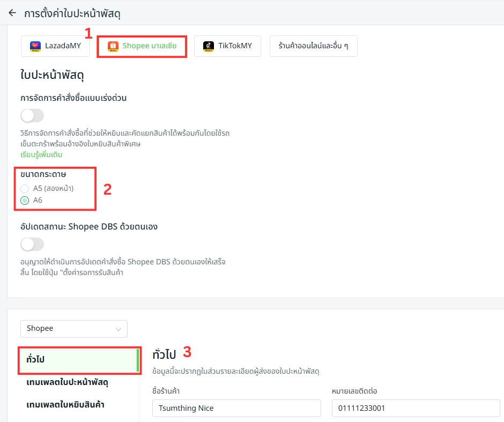The image size is (504, 422).
Task: Toggle การจัดการคำสั่งซื้อแบบเร่งด่วน switch
Action: tap(32, 115)
